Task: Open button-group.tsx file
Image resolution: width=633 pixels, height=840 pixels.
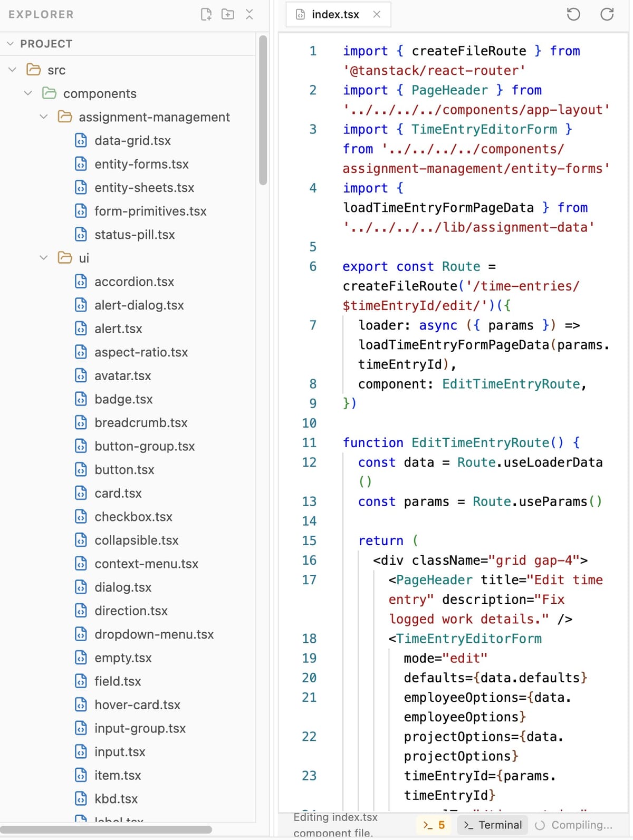Action: (145, 446)
